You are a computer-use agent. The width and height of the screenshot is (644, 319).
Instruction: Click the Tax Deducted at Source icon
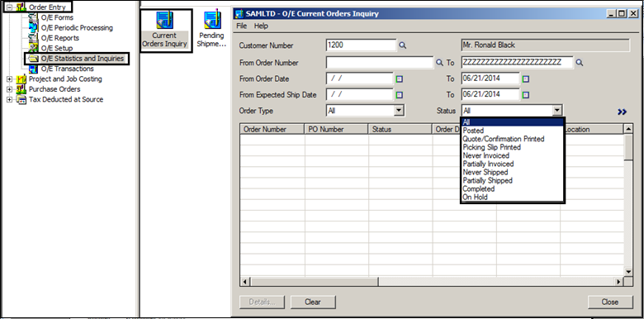[21, 99]
